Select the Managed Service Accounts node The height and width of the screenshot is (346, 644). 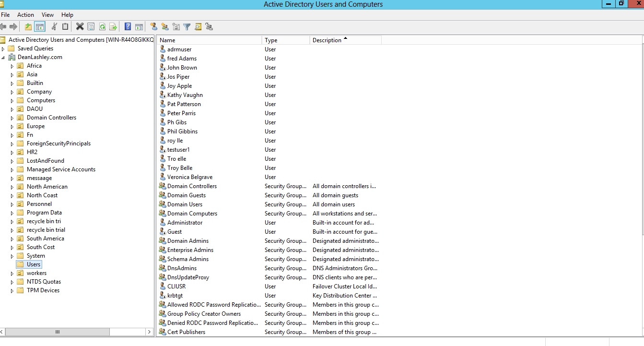pyautogui.click(x=61, y=169)
